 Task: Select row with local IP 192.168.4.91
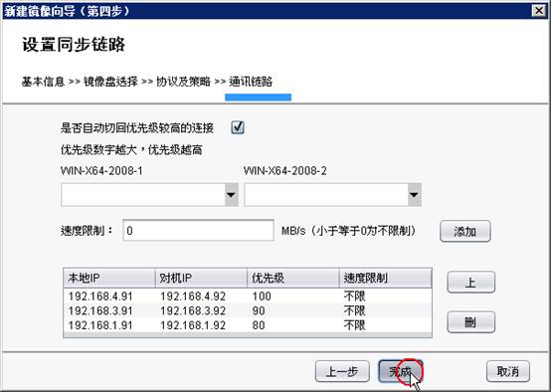(248, 296)
